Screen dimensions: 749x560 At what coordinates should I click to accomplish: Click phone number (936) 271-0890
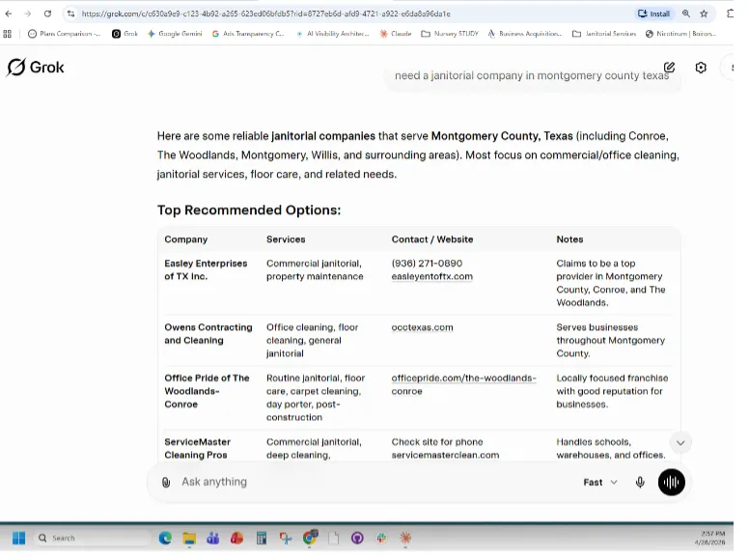click(427, 264)
